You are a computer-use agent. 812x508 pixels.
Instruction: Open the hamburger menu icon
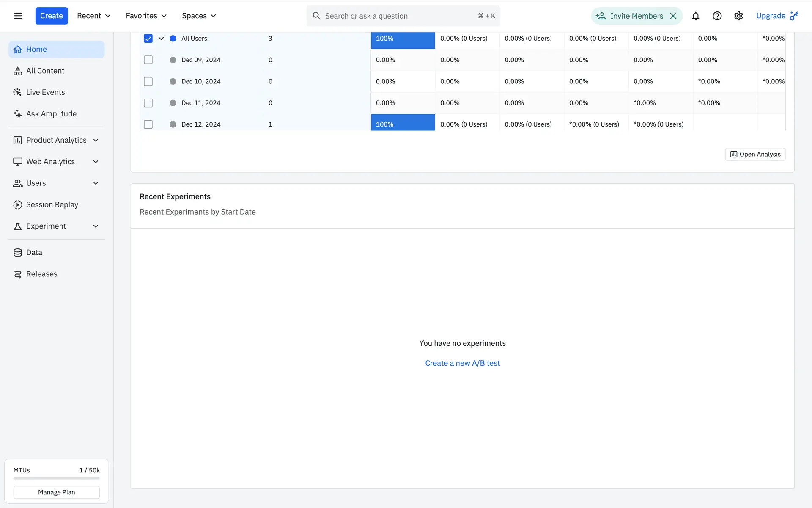click(17, 16)
